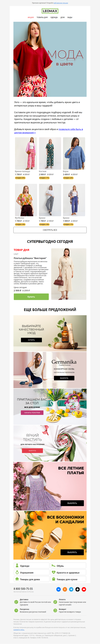Click ВЫБРАТЬ on the Germanika banner
Image resolution: width=100 pixels, height=644 pixels.
click(x=64, y=378)
